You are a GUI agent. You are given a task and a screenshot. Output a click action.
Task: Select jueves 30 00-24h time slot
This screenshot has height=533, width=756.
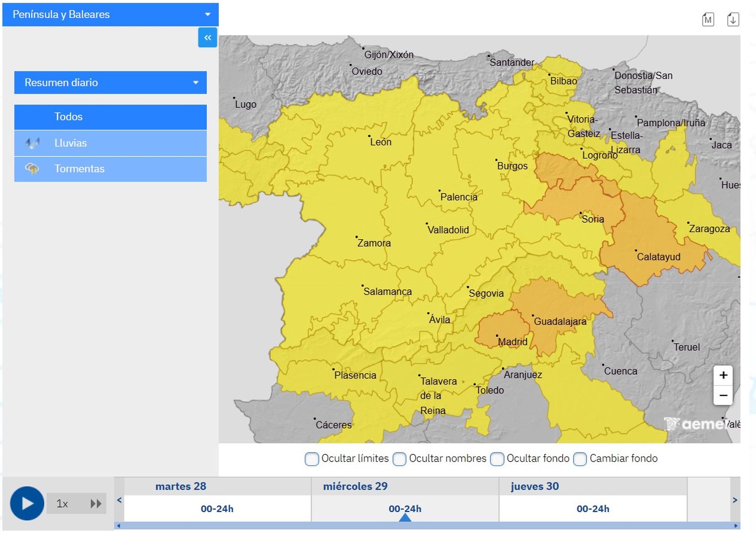click(x=593, y=509)
